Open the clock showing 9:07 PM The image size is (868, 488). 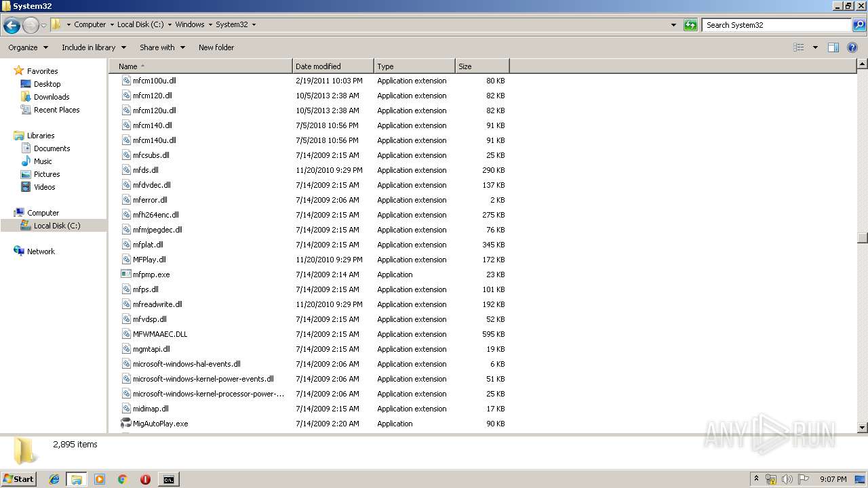coord(833,479)
